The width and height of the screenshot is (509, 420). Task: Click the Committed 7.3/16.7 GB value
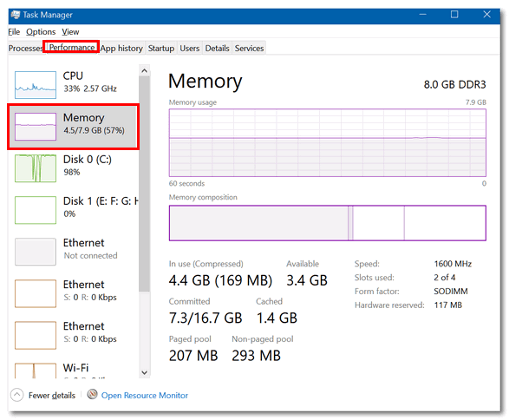pyautogui.click(x=206, y=318)
